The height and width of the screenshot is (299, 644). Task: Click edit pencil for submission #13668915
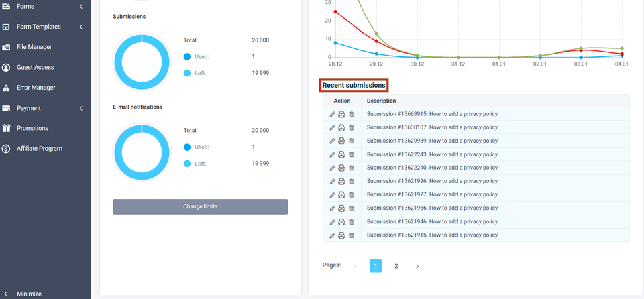pyautogui.click(x=332, y=114)
